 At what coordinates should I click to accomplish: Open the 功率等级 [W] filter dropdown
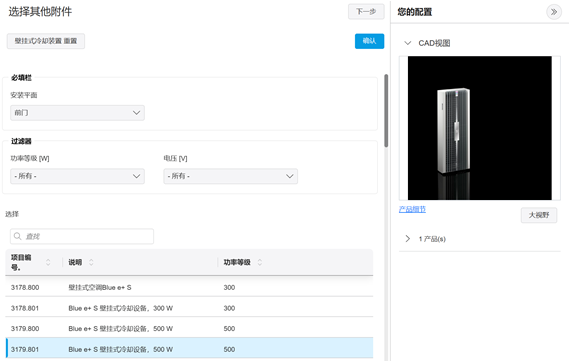[77, 176]
